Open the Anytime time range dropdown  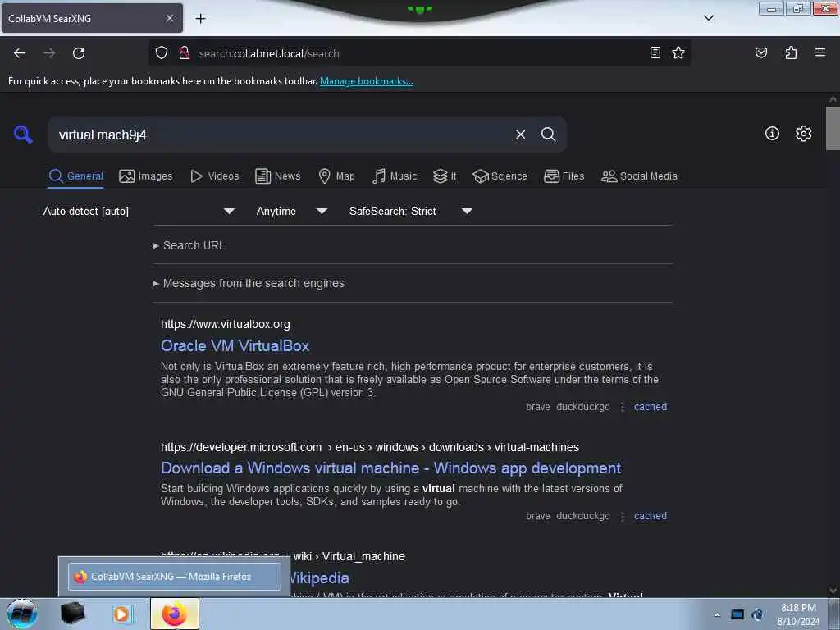[x=292, y=211]
